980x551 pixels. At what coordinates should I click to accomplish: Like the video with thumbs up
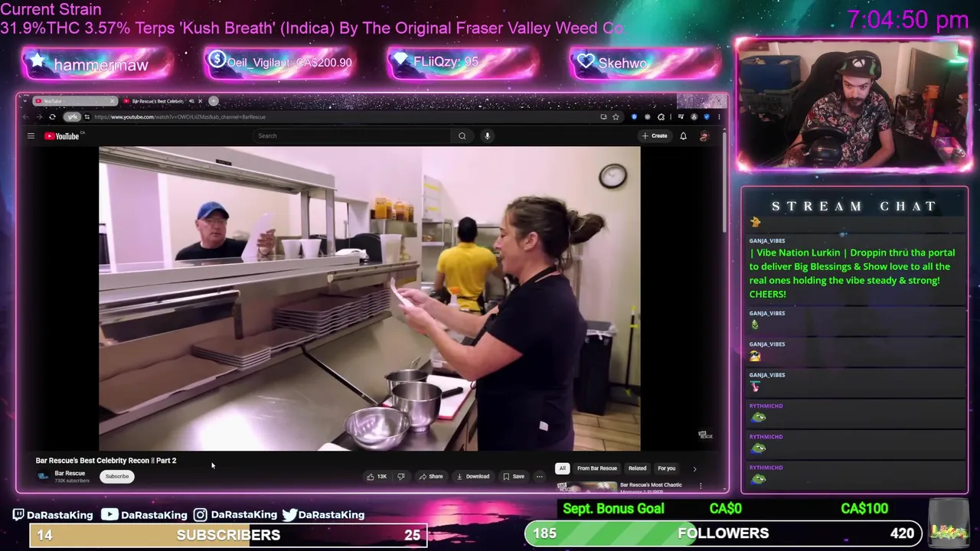point(376,477)
